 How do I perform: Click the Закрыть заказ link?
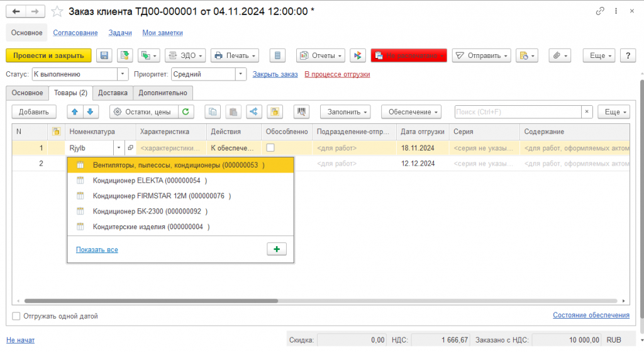pyautogui.click(x=275, y=74)
